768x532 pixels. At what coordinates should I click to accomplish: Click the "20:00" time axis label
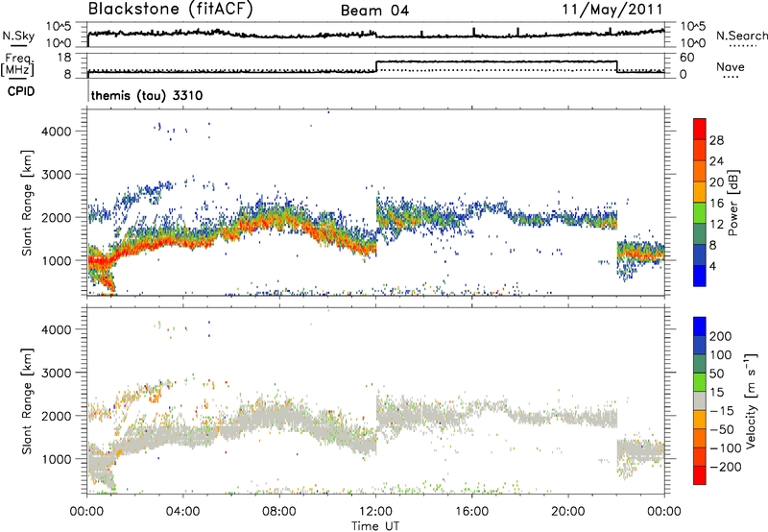[x=567, y=512]
